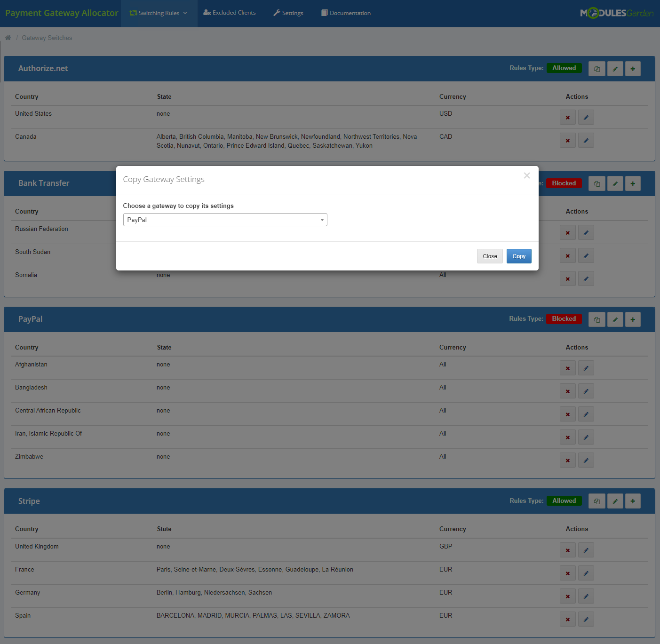This screenshot has height=644, width=660.
Task: Toggle Authorize.net rules type Allowed badge
Action: point(564,68)
